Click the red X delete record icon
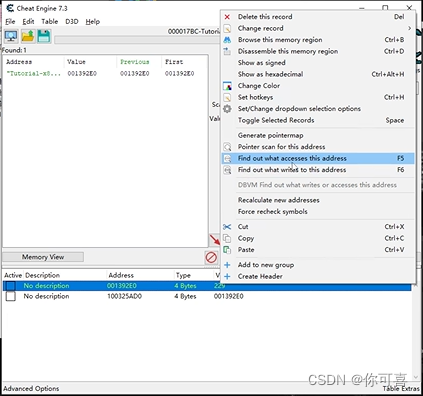423x396 pixels. point(227,17)
